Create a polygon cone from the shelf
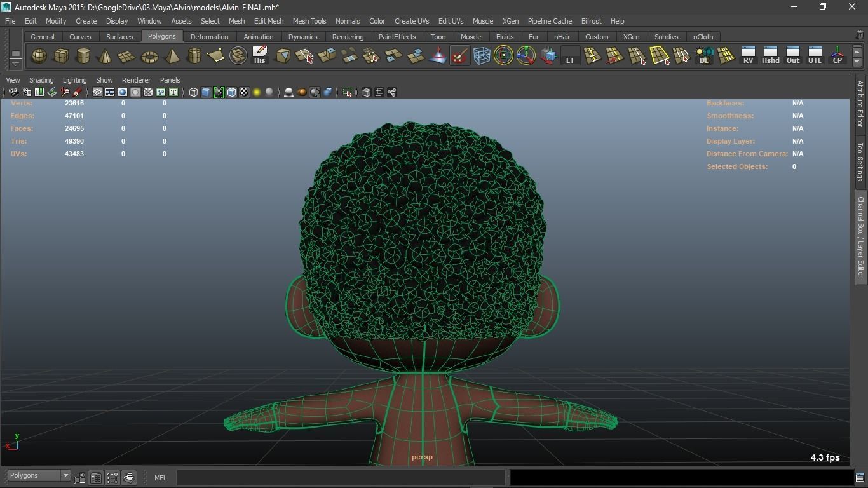The image size is (868, 488). tap(105, 56)
